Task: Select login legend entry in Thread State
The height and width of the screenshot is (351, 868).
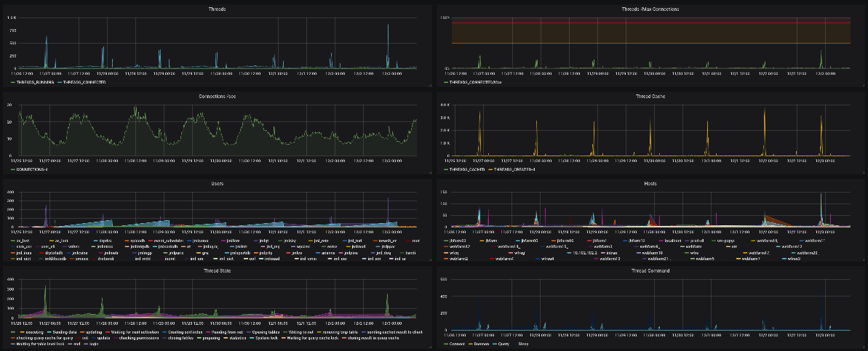Action: pyautogui.click(x=94, y=344)
